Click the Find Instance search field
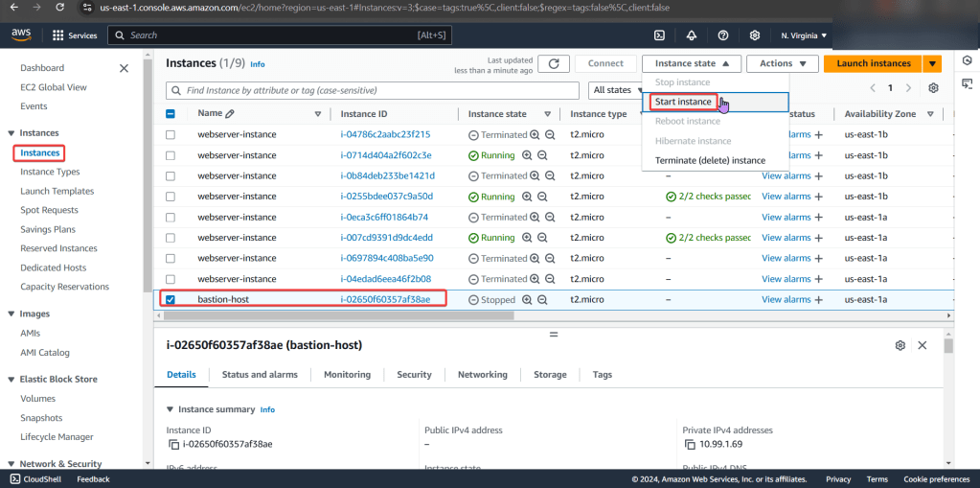The image size is (980, 488). (x=374, y=90)
